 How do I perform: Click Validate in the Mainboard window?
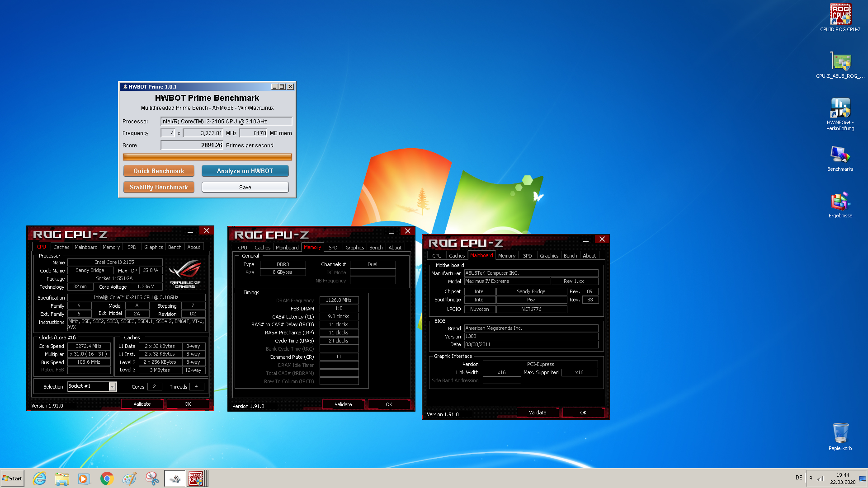click(x=538, y=413)
